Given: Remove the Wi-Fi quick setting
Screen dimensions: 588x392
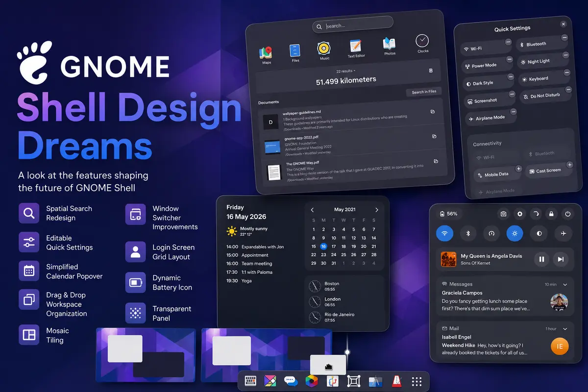Looking at the screenshot, I should (x=508, y=43).
